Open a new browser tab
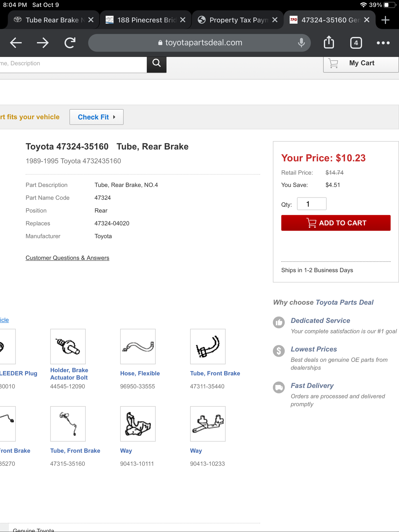The width and height of the screenshot is (399, 532). [385, 20]
